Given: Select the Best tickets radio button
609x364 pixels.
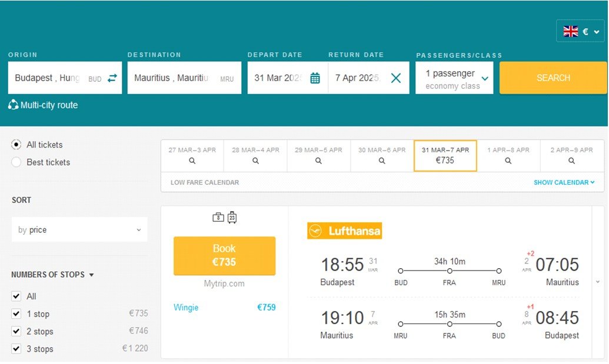Looking at the screenshot, I should [16, 162].
